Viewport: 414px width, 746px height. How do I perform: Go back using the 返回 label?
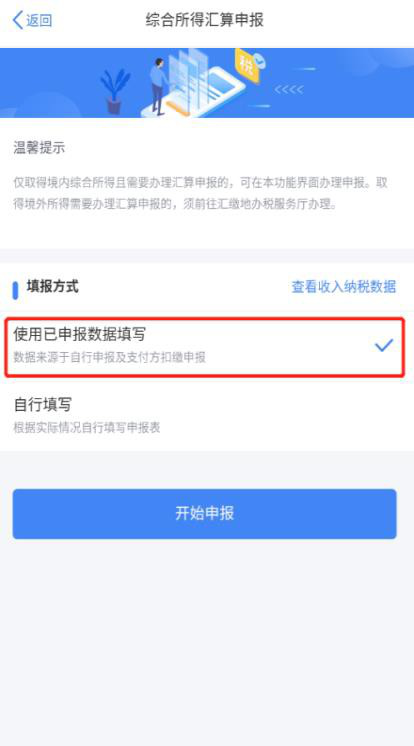(x=39, y=20)
